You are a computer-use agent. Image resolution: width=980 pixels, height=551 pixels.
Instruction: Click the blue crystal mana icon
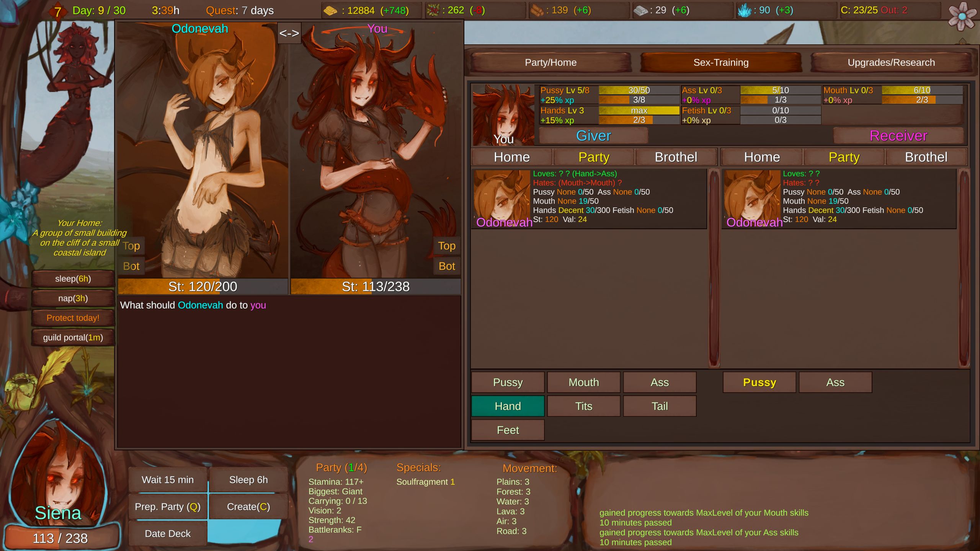(x=744, y=11)
